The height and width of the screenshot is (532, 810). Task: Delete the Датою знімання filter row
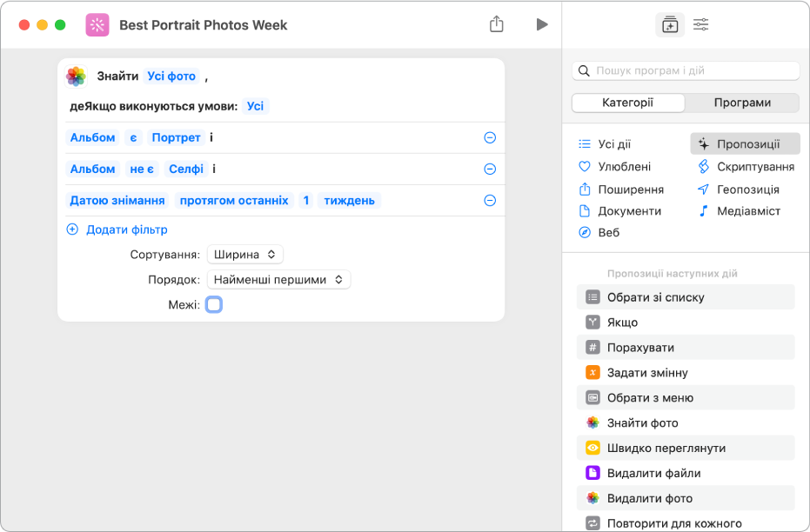pos(490,201)
